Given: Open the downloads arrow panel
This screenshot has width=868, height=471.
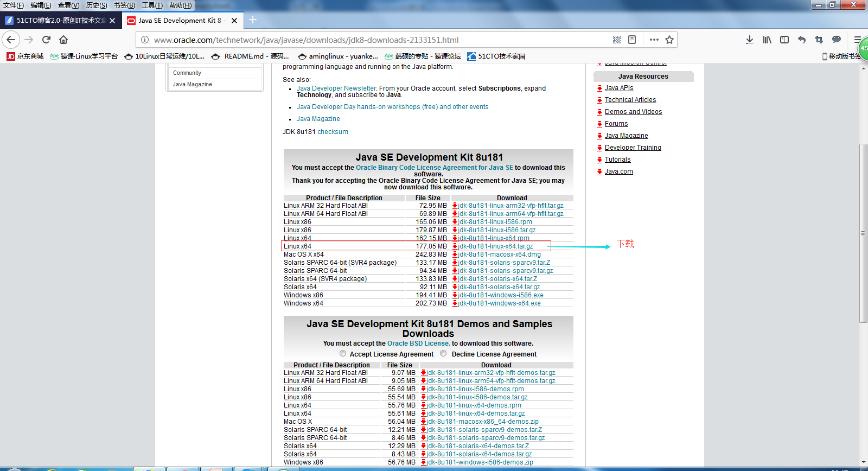Looking at the screenshot, I should click(750, 40).
